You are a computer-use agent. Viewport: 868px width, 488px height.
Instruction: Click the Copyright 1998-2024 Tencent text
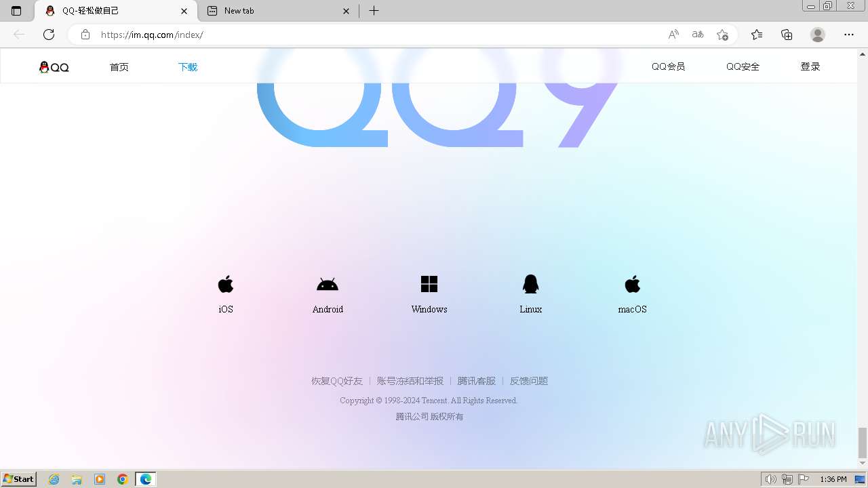429,401
